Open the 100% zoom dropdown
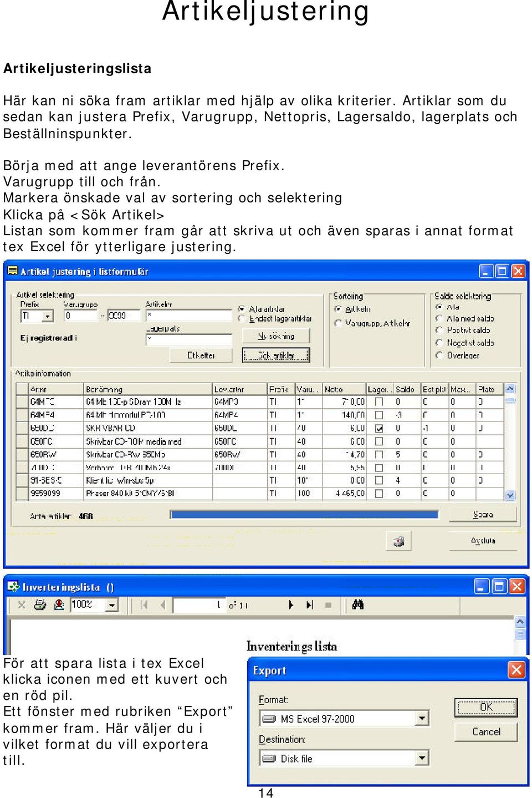Image resolution: width=532 pixels, height=798 pixels. tap(112, 605)
